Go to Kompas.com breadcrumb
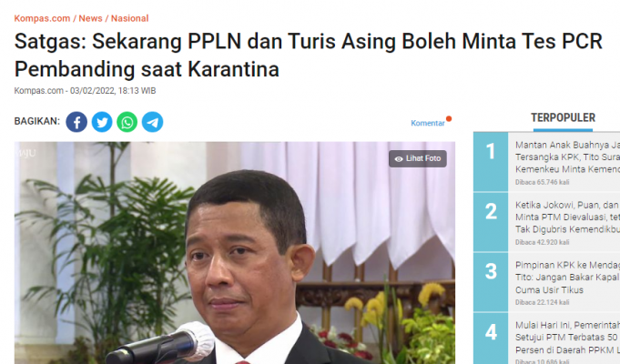Viewport: 620px width, 364px height. coord(42,18)
